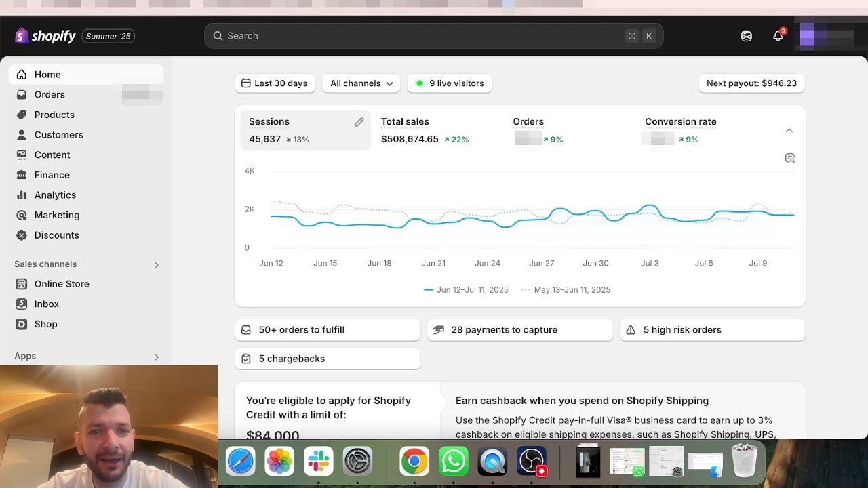
Task: Open OBS Studio in the dock
Action: click(532, 462)
